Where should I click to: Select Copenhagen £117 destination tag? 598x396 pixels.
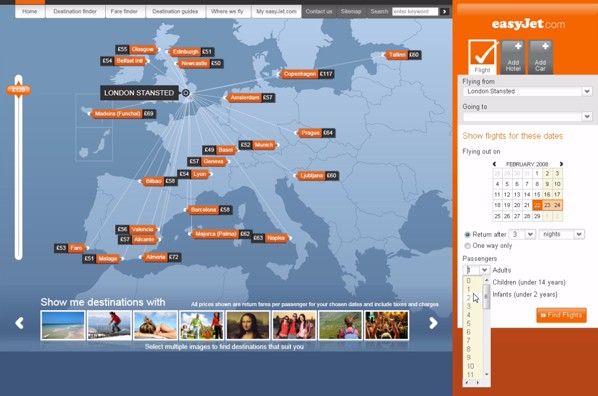(307, 74)
